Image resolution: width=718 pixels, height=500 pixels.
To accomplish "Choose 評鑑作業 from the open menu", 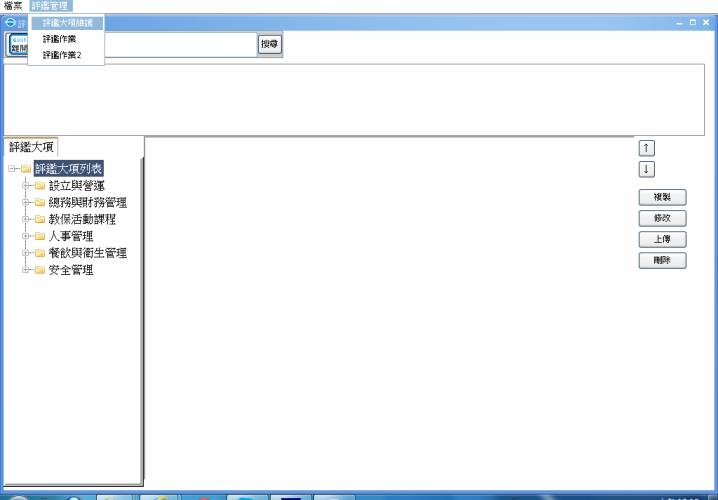I will [x=59, y=39].
